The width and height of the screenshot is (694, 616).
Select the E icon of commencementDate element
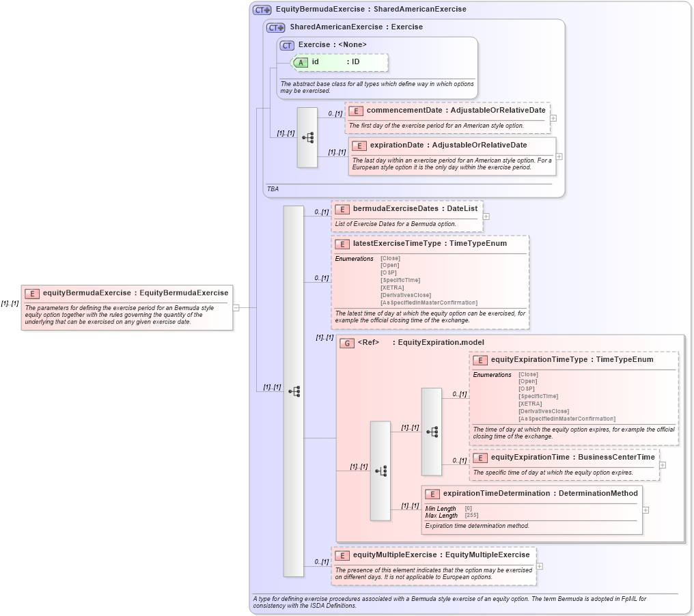point(356,110)
